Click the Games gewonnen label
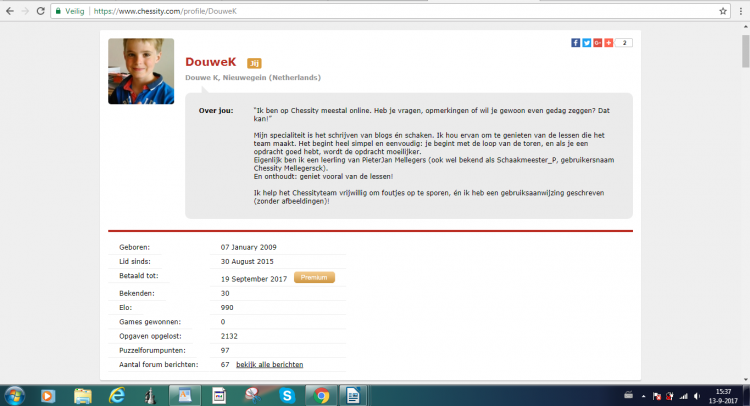Viewport: 750px width, 406px height. click(x=150, y=322)
